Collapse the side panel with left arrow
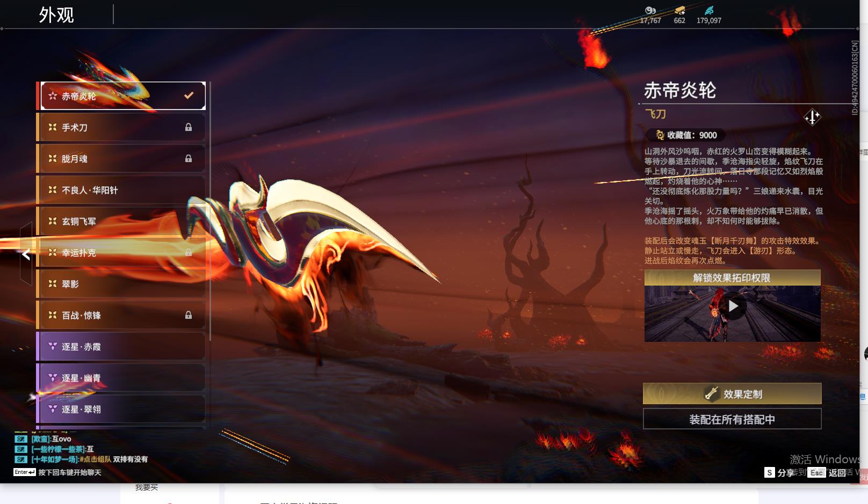The image size is (868, 504). [26, 254]
